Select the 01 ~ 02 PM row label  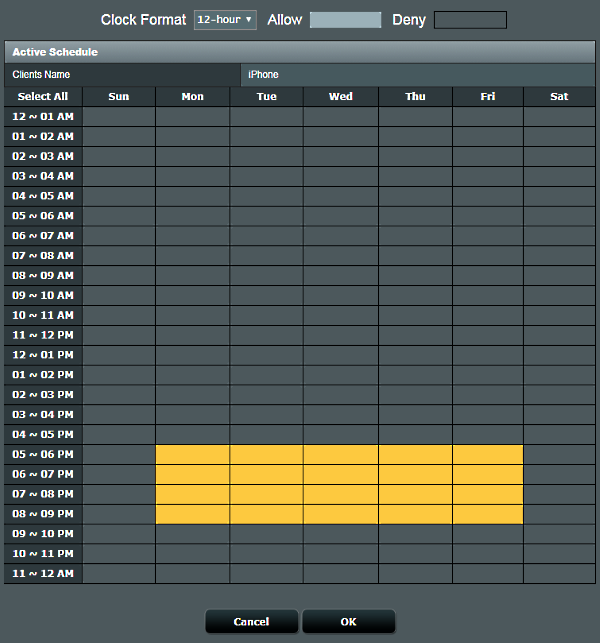point(43,375)
